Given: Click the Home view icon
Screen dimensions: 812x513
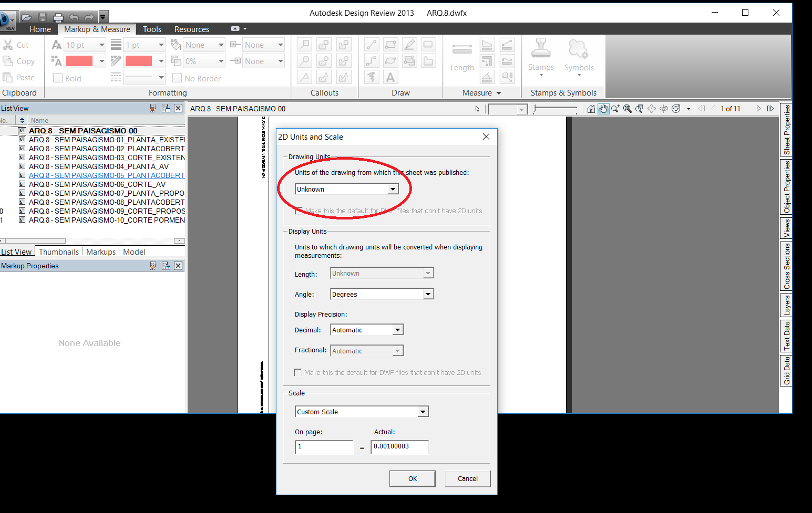Looking at the screenshot, I should (x=591, y=109).
